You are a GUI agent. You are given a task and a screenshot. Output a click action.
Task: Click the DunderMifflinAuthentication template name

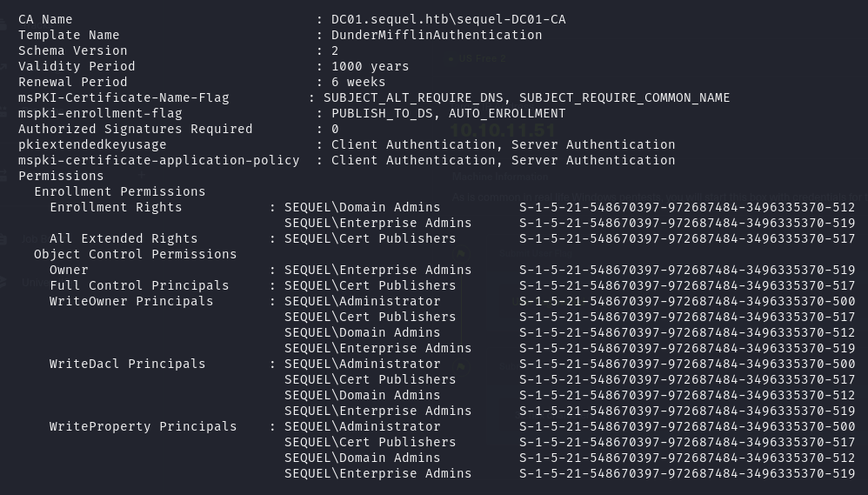coord(437,35)
